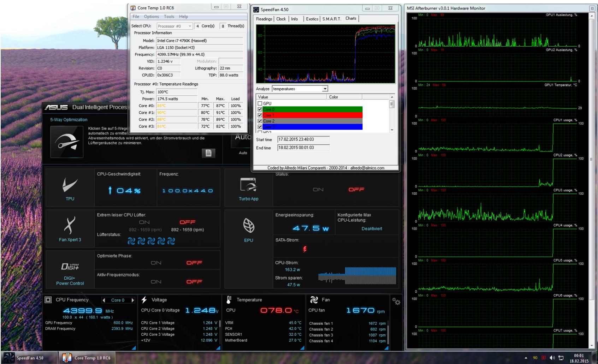Click the Core Temp title bar icon
598x364 pixels.
point(133,8)
